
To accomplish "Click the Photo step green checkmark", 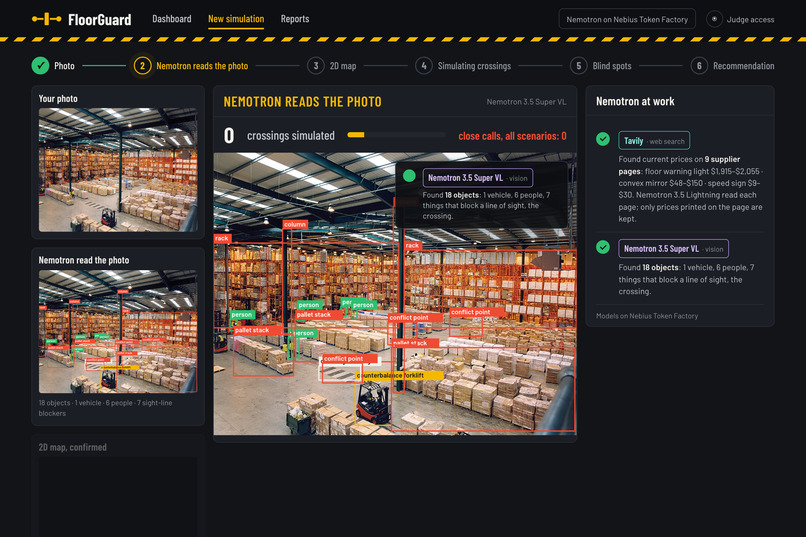I will 40,66.
